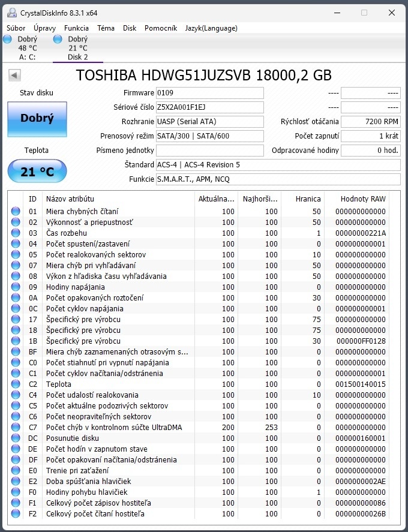This screenshot has height=532, width=408.
Task: Click status icon for Počet aktuálne podozrivých sektorov
Action: (x=16, y=406)
